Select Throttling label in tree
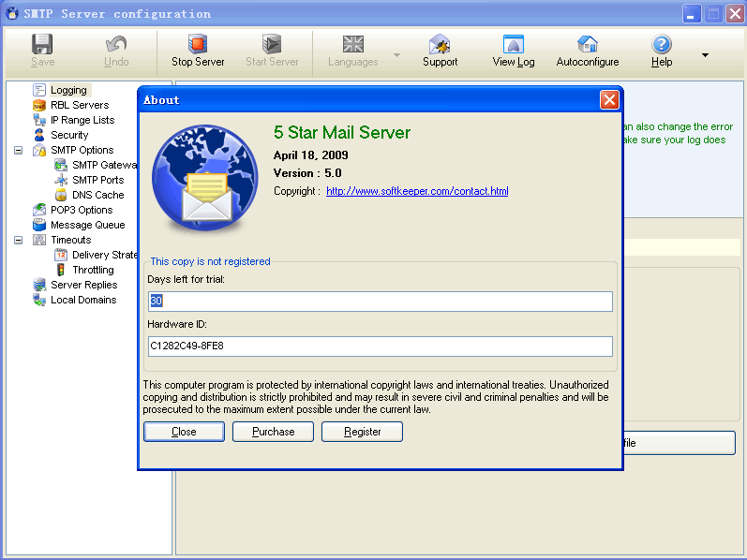This screenshot has width=747, height=560. click(x=93, y=270)
